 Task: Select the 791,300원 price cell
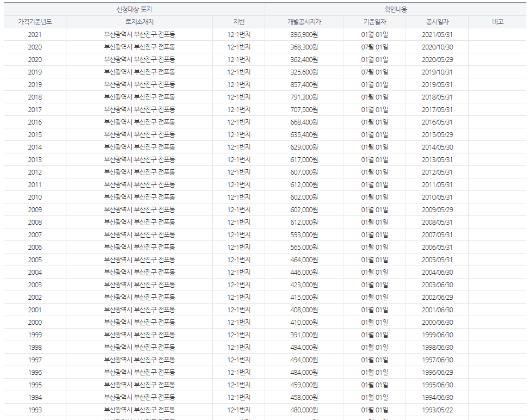click(x=304, y=97)
